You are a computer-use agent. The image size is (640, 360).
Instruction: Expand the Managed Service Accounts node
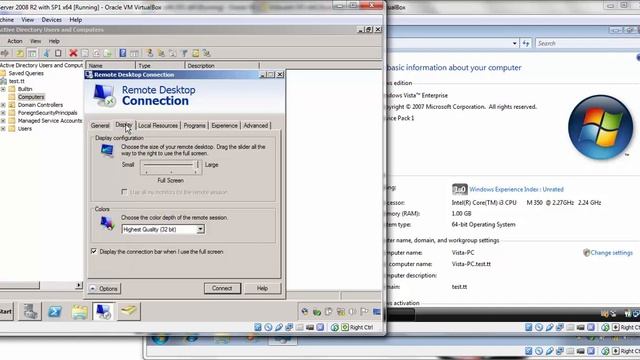pos(3,121)
